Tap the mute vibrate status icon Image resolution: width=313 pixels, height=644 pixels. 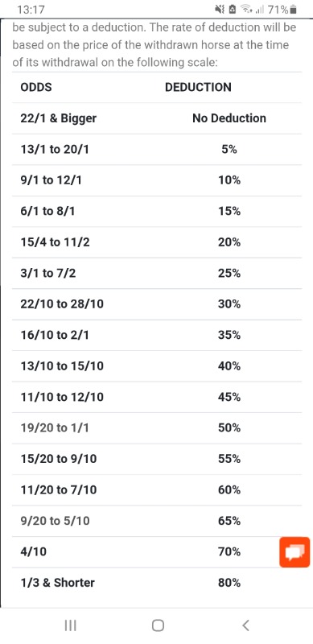[220, 10]
